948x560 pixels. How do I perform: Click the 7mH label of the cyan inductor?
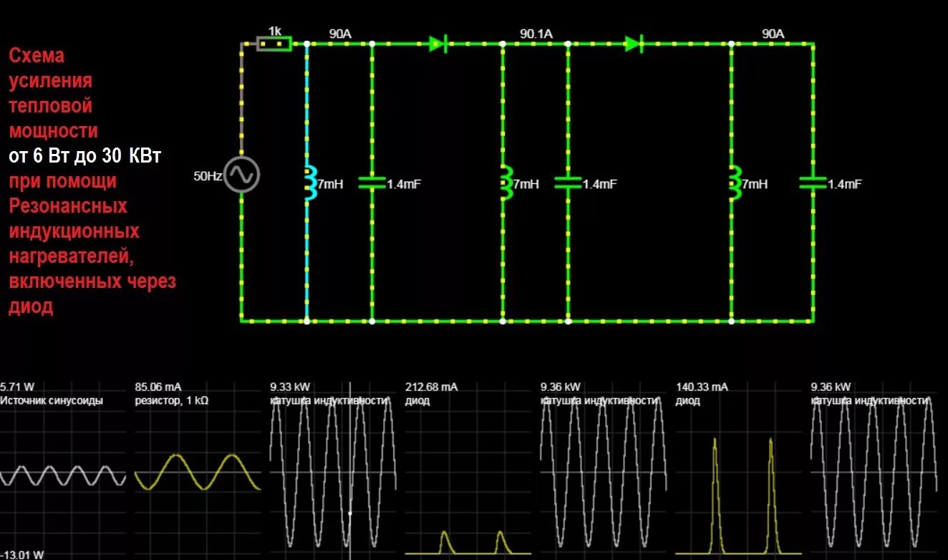pos(329,184)
